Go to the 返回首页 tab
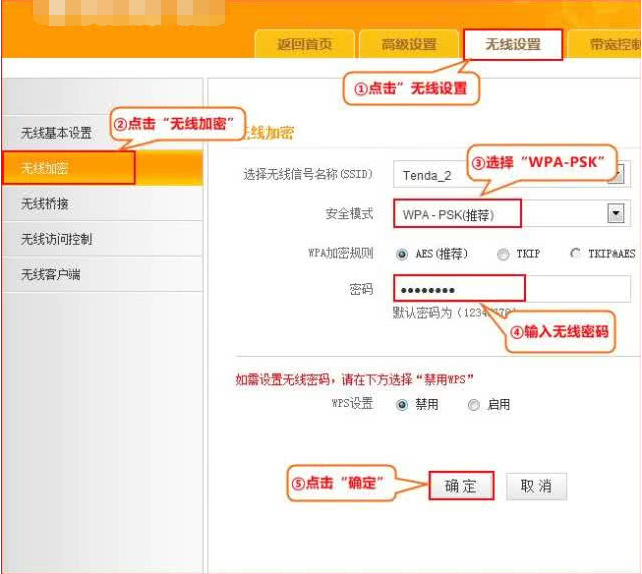The image size is (642, 574). pyautogui.click(x=303, y=45)
